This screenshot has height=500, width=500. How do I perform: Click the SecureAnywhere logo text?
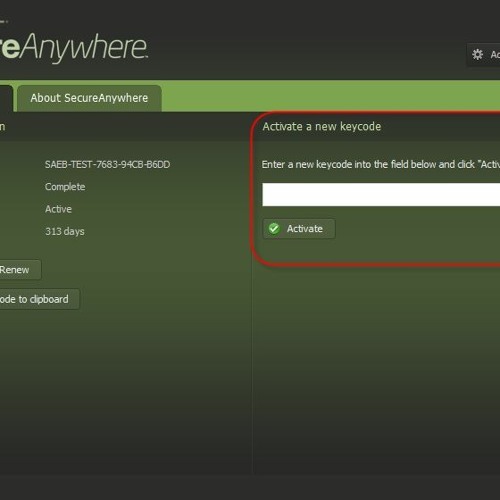tap(73, 47)
